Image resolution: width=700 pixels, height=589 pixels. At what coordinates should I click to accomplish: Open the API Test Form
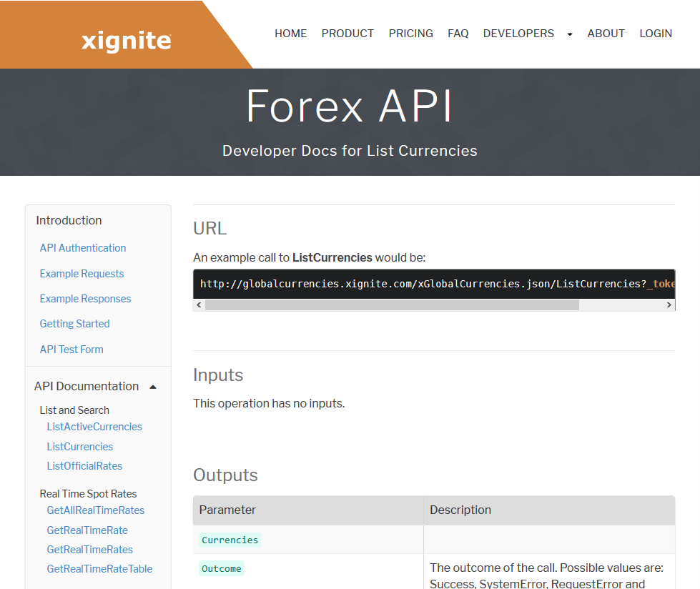[x=72, y=350]
